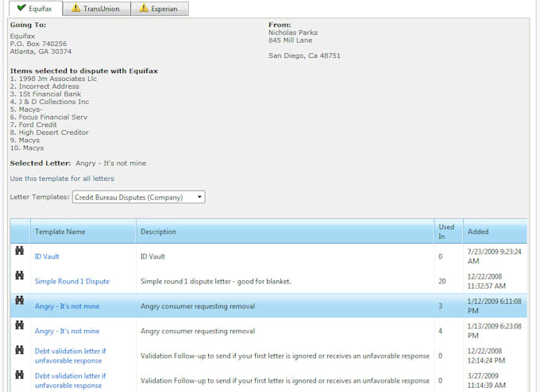
Task: Click dispute item '1St Financial Bank'
Action: [x=50, y=94]
